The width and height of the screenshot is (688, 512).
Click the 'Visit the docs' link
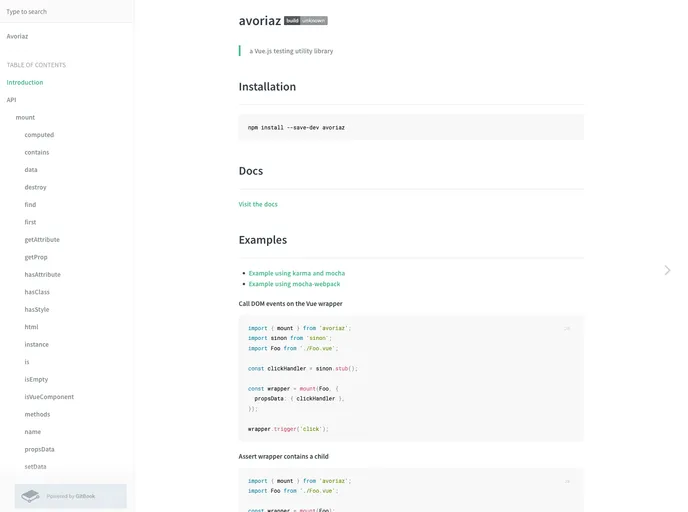pyautogui.click(x=258, y=204)
